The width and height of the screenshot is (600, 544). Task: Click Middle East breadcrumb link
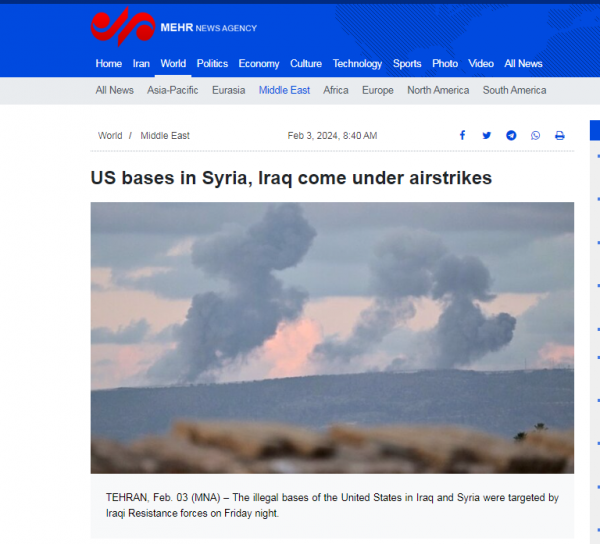click(165, 136)
